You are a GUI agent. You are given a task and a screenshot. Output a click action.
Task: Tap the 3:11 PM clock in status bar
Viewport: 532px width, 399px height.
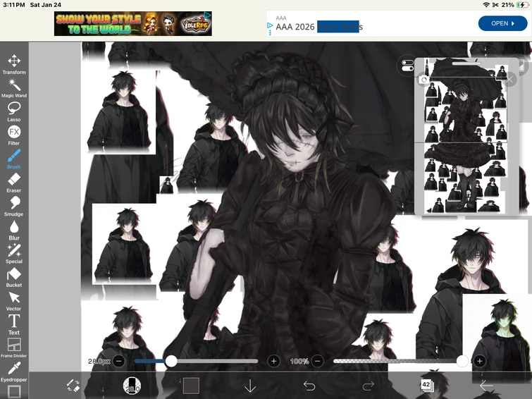pos(14,5)
